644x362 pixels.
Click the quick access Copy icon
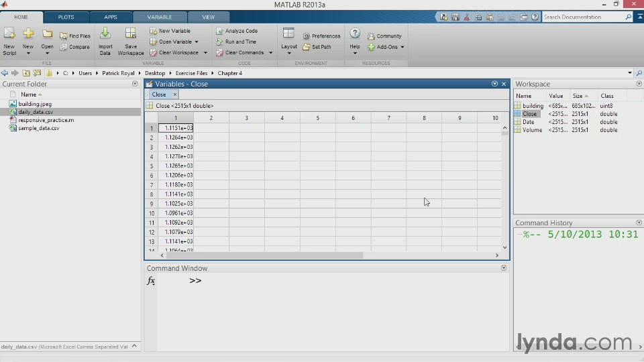(x=478, y=17)
